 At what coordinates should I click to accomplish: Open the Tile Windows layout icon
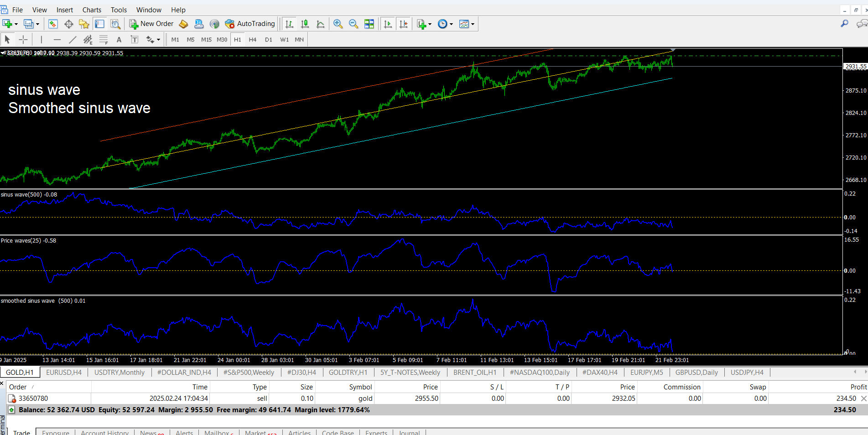pyautogui.click(x=369, y=24)
